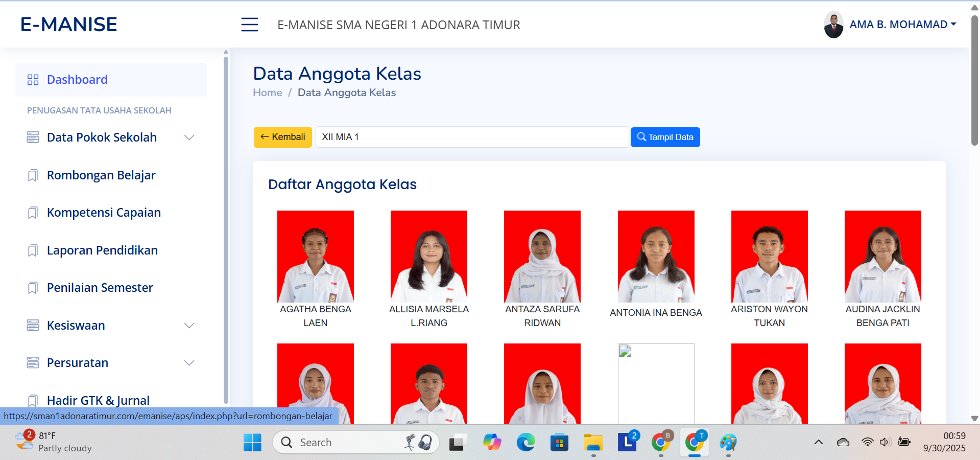The height and width of the screenshot is (460, 980).
Task: Open the AMA B. MOHAMAD user dropdown
Action: (902, 25)
